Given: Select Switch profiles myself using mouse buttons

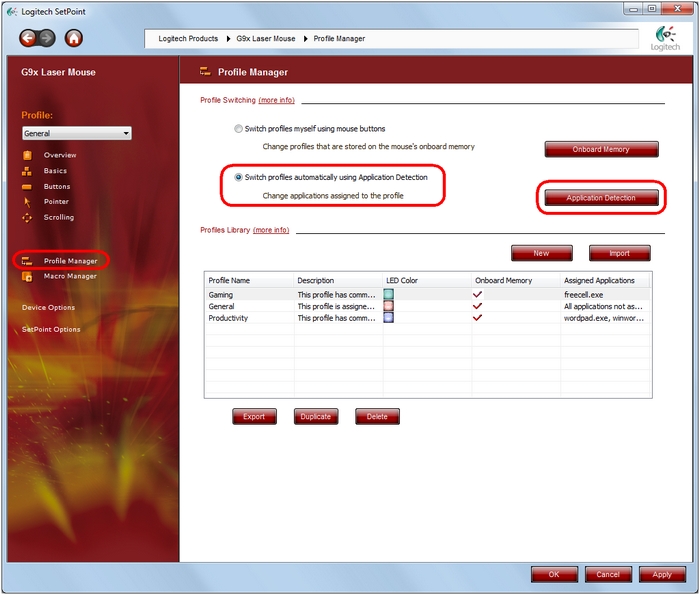Looking at the screenshot, I should (x=238, y=129).
